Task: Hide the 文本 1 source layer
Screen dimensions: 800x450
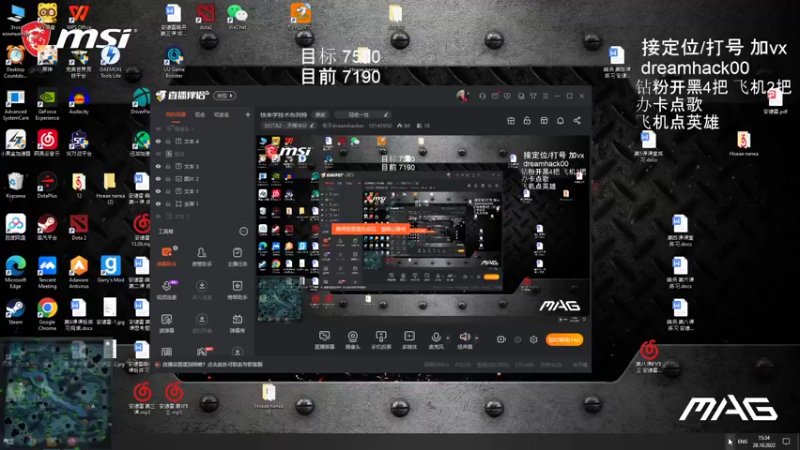Action: pyautogui.click(x=158, y=191)
